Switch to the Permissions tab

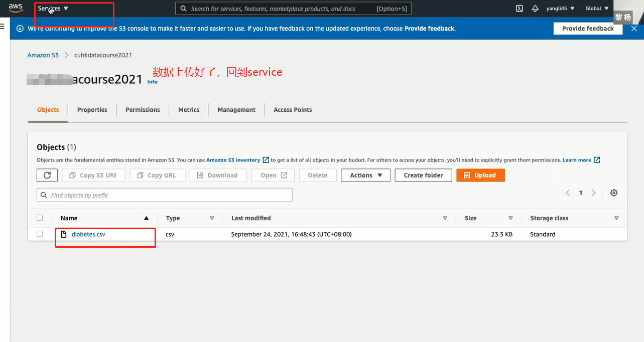point(143,109)
